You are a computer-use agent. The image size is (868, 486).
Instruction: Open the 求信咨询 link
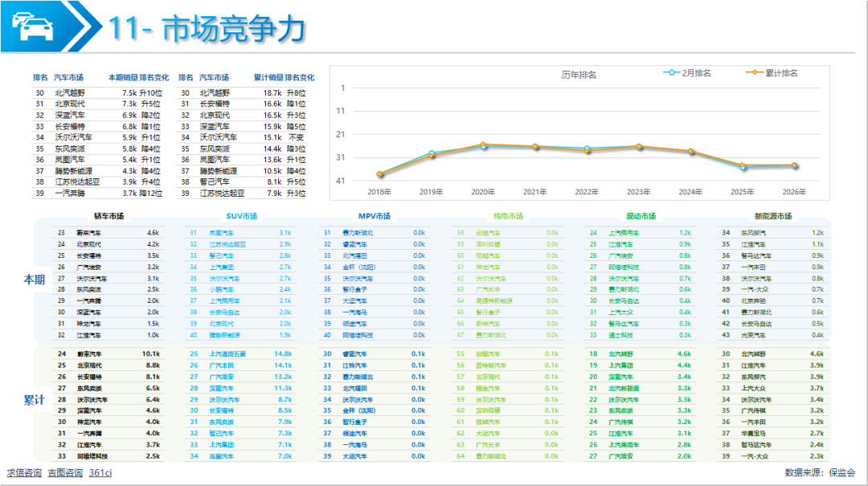tap(24, 472)
